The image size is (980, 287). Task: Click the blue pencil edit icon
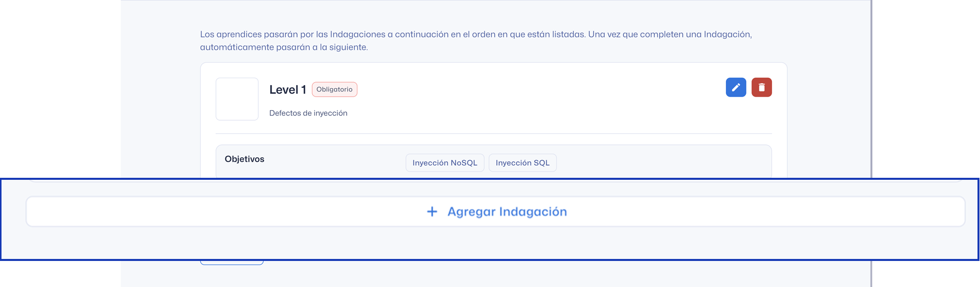(x=735, y=88)
